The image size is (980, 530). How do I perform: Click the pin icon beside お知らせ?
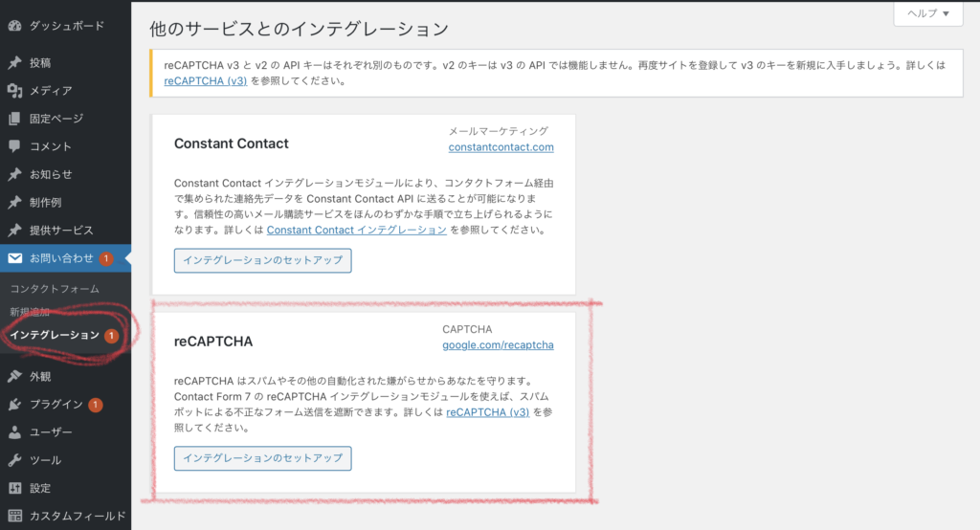[x=15, y=174]
